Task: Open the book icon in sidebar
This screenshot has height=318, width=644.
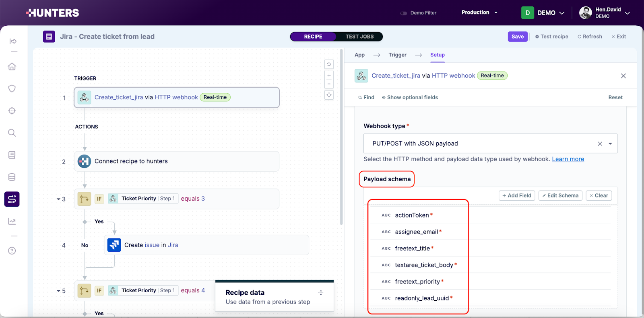Action: 12,155
